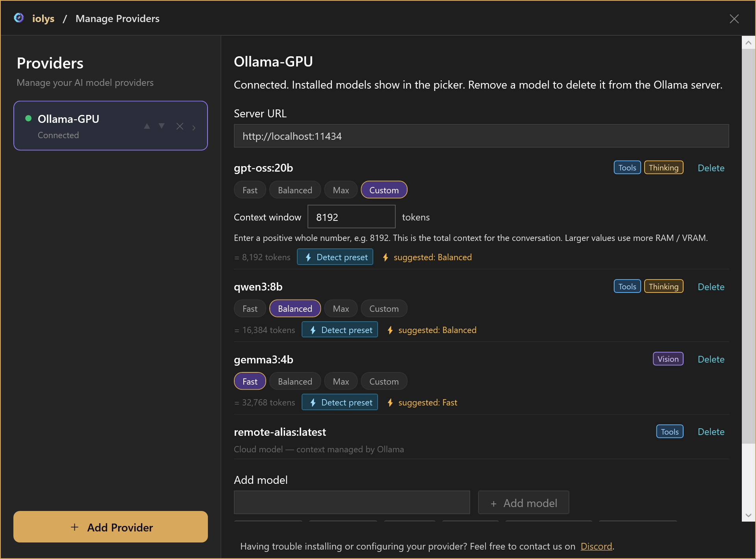
Task: Open Ollama-GPU provider chevron
Action: (194, 128)
